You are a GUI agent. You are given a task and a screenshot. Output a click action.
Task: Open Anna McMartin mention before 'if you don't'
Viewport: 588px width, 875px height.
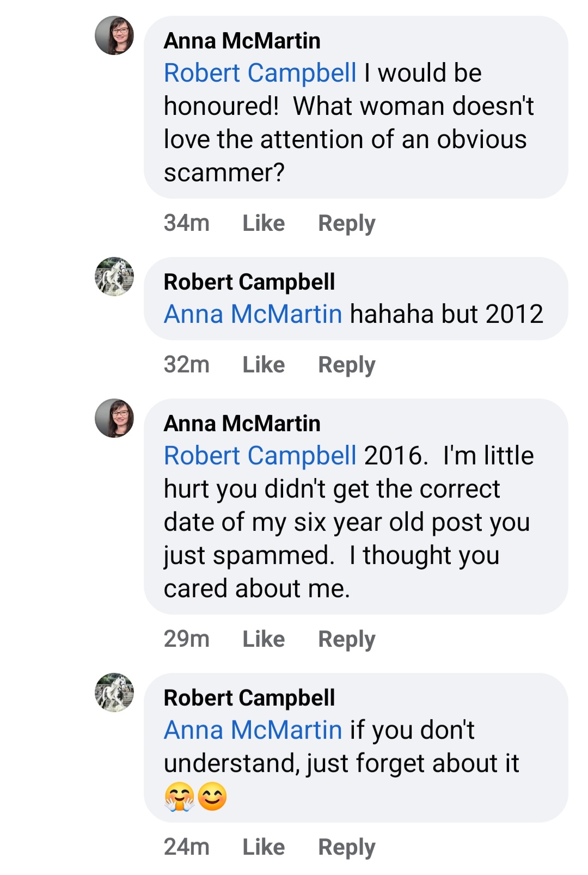(x=253, y=730)
